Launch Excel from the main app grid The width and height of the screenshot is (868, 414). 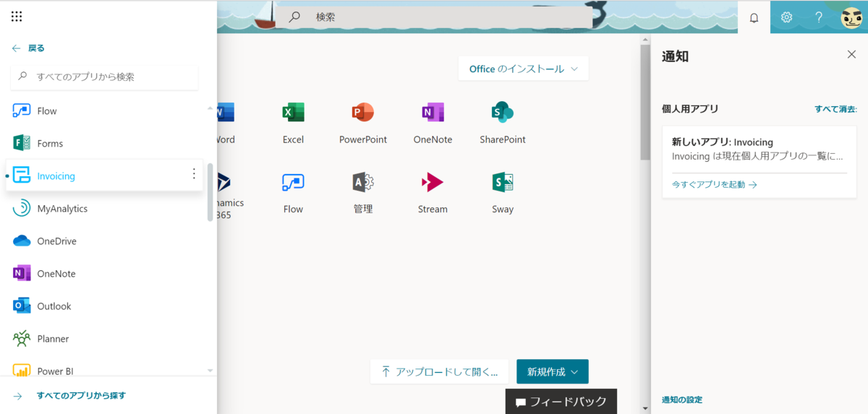point(293,123)
